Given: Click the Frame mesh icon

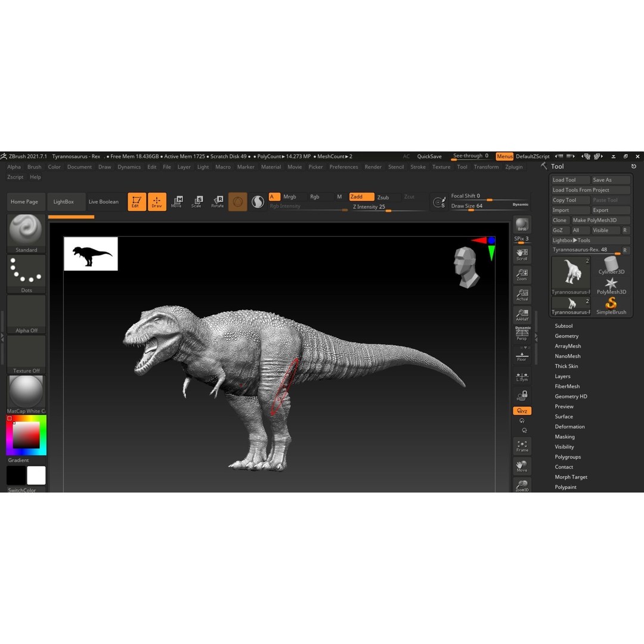Looking at the screenshot, I should coord(522,446).
